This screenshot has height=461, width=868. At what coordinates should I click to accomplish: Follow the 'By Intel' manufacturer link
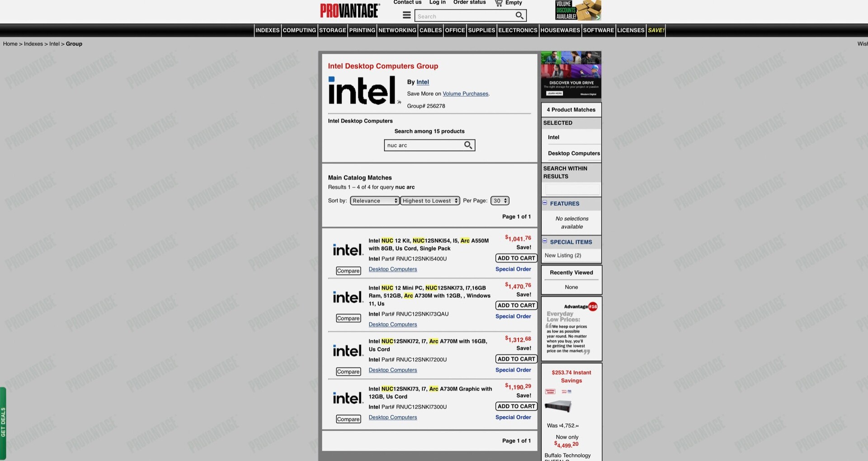click(423, 82)
